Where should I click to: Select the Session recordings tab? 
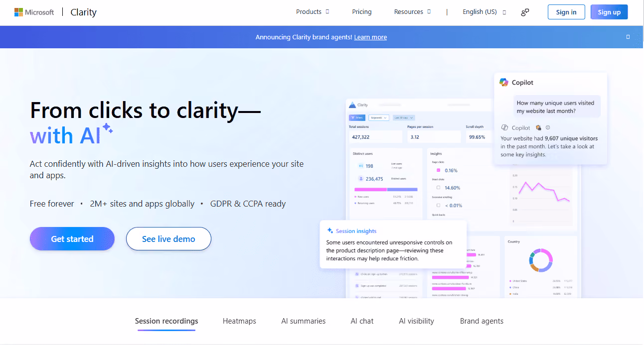point(166,321)
